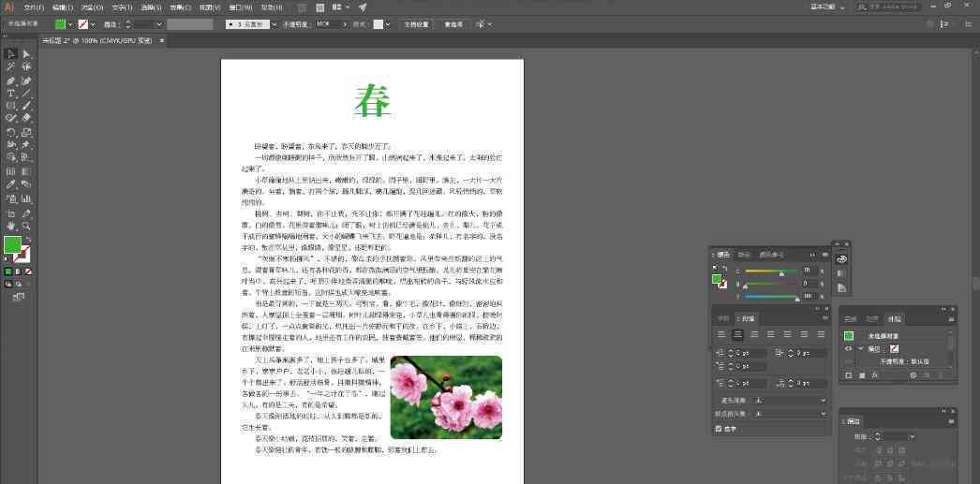980x484 pixels.
Task: Select the Rectangle tool
Action: click(x=10, y=106)
